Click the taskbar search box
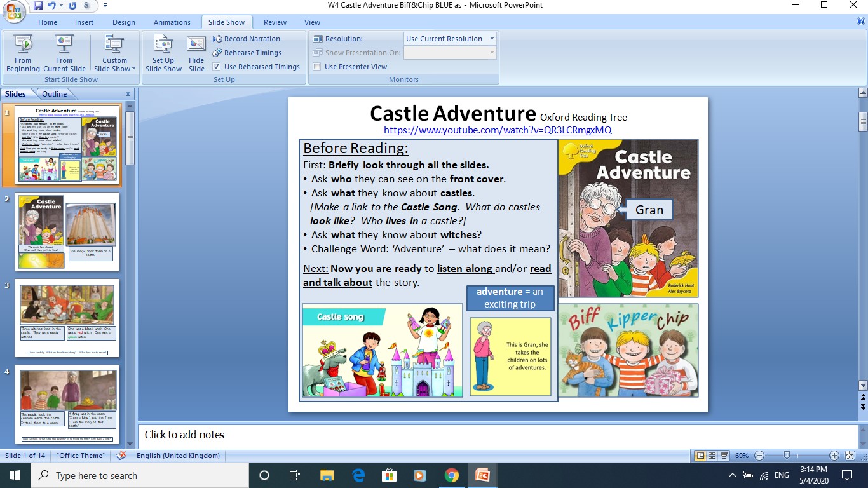Screen dimensions: 868x488 point(139,475)
